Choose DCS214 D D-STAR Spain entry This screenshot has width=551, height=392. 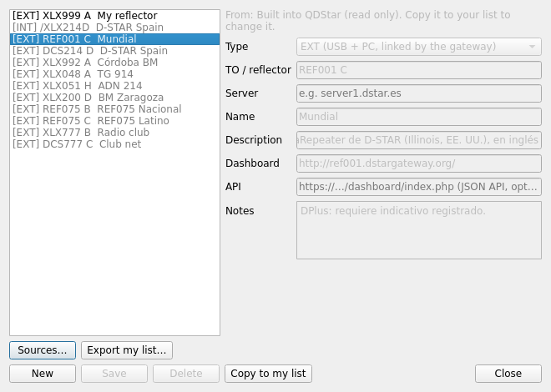point(114,51)
